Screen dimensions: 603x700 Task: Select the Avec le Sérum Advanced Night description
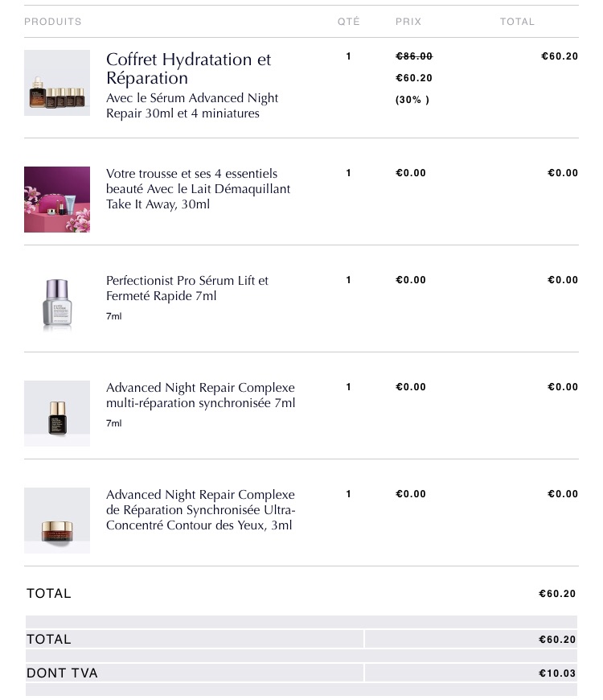(x=192, y=105)
